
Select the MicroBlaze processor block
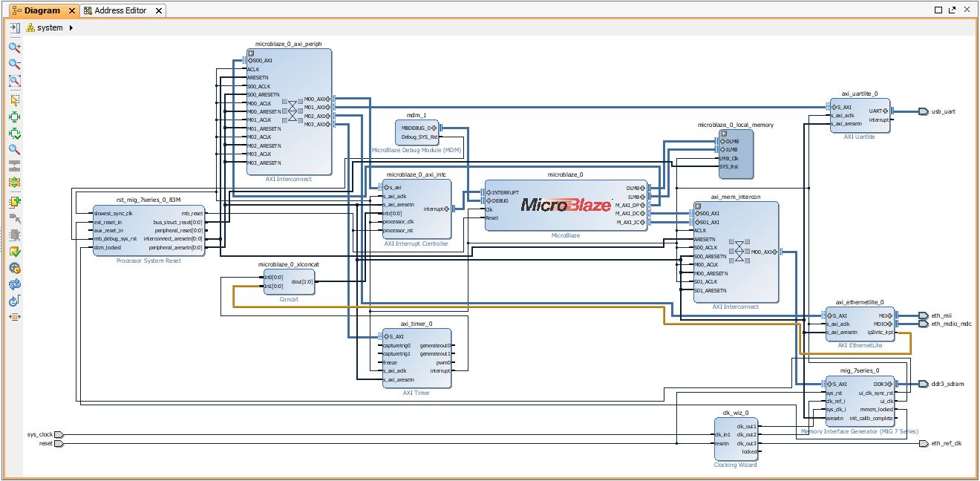[566, 205]
